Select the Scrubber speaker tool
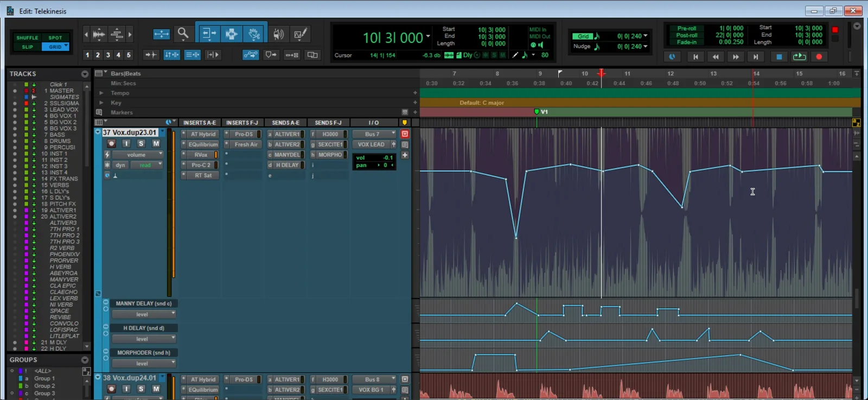This screenshot has height=400, width=868. point(278,34)
